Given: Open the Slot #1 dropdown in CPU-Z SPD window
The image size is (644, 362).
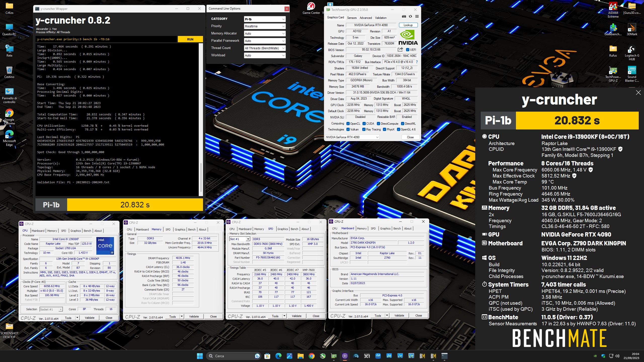Looking at the screenshot, I should (239, 239).
